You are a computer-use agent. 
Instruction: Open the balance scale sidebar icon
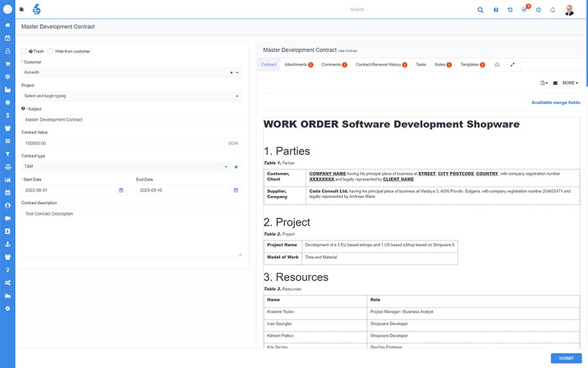click(7, 167)
